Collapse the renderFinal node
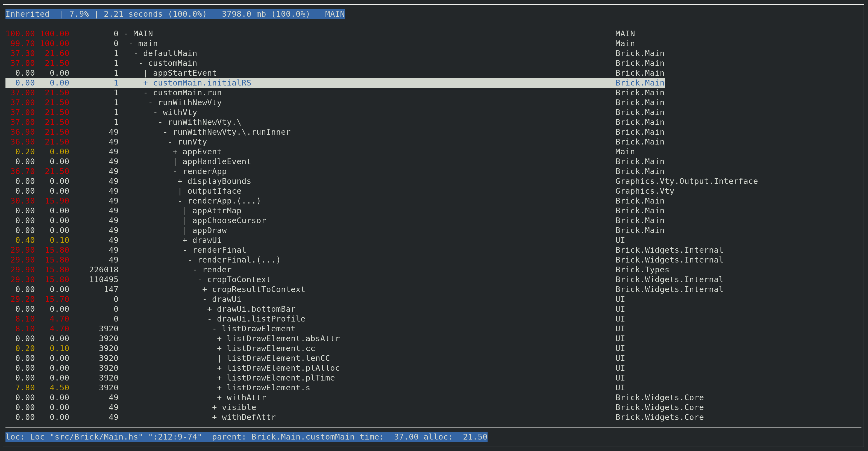Image resolution: width=868 pixels, height=451 pixels. (185, 250)
